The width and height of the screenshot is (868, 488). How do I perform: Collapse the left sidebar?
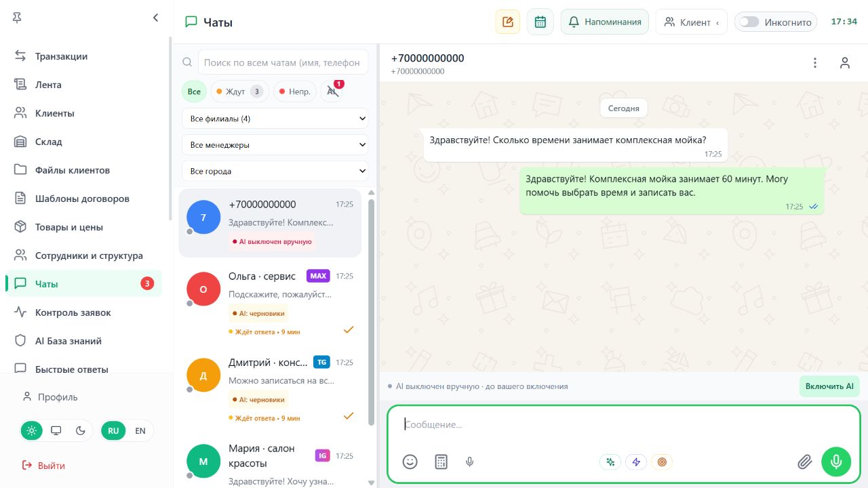[155, 18]
